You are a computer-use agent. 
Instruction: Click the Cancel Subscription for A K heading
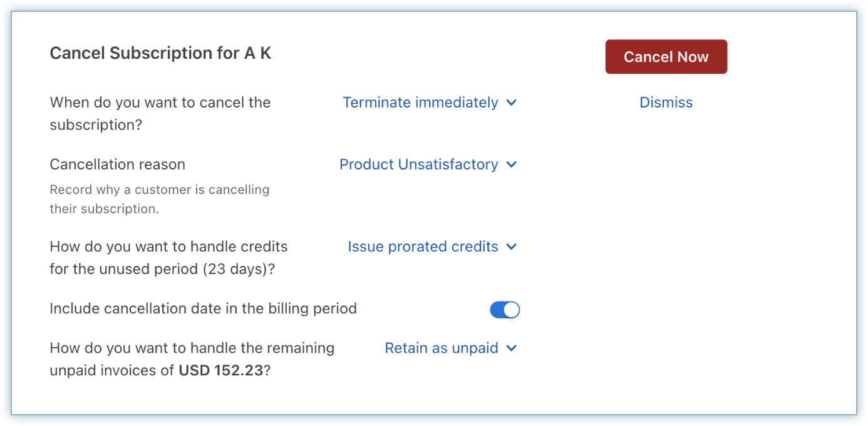160,53
